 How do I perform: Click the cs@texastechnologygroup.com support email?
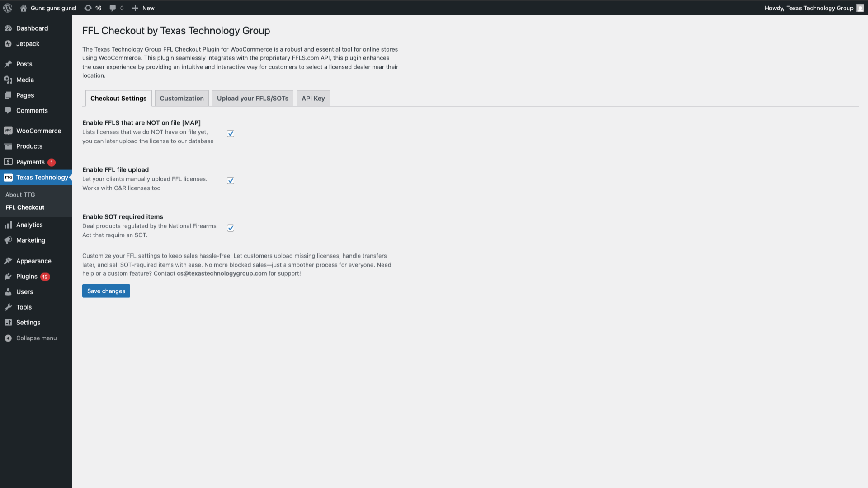pos(222,273)
